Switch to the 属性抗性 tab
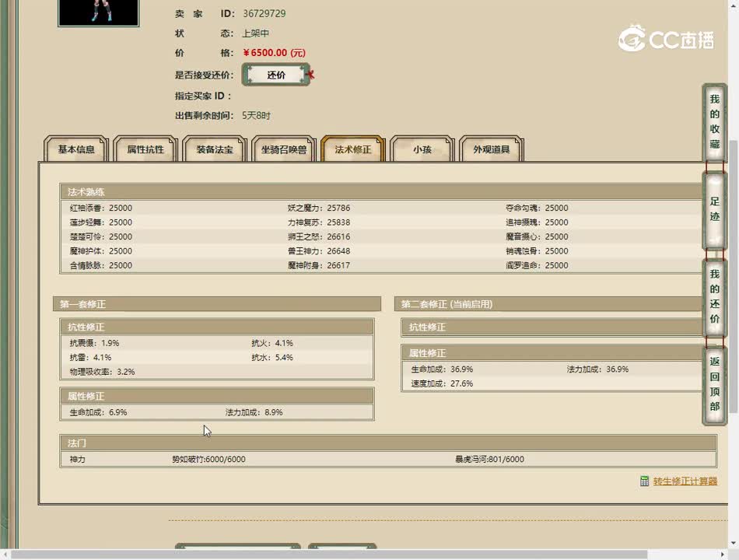This screenshot has width=739, height=560. pos(145,149)
